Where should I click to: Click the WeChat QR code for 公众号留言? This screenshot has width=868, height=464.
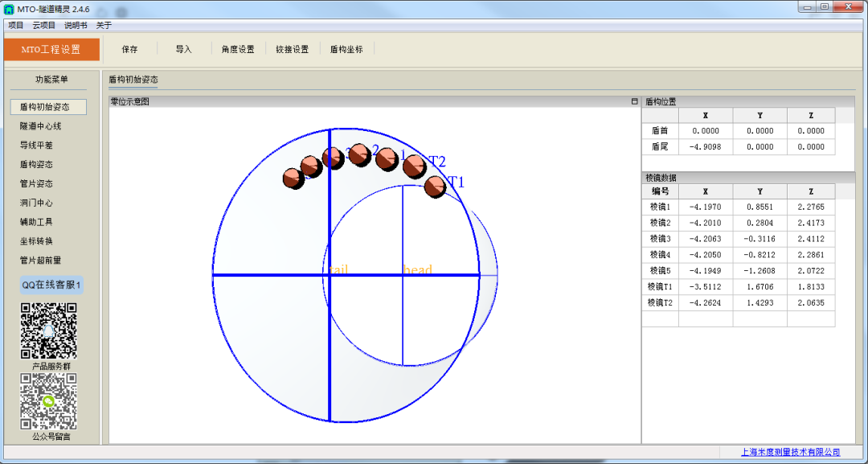(48, 401)
